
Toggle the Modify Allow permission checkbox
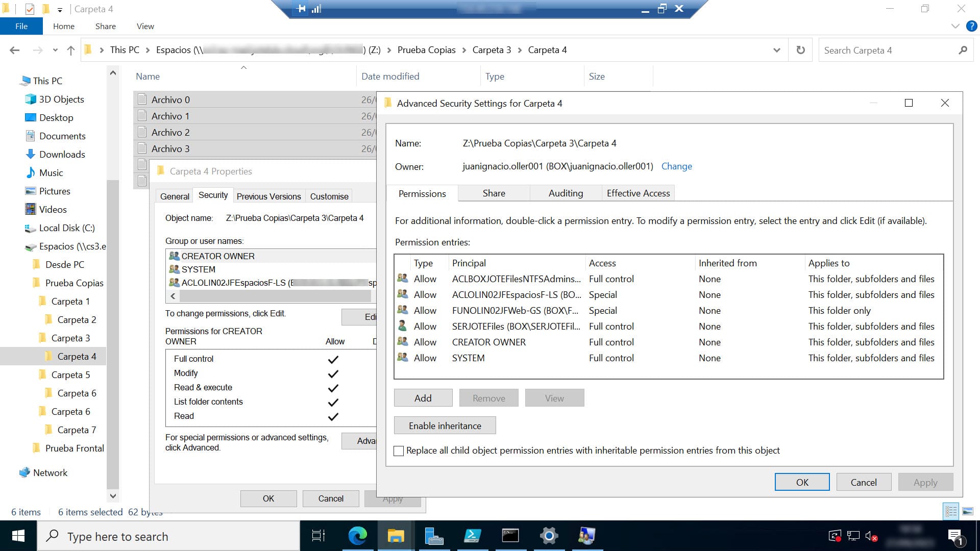333,373
